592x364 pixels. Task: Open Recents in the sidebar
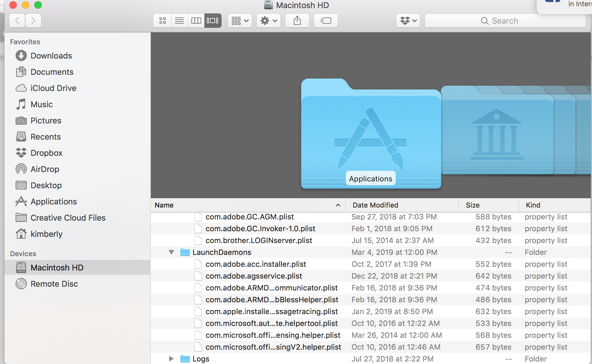pos(77,137)
